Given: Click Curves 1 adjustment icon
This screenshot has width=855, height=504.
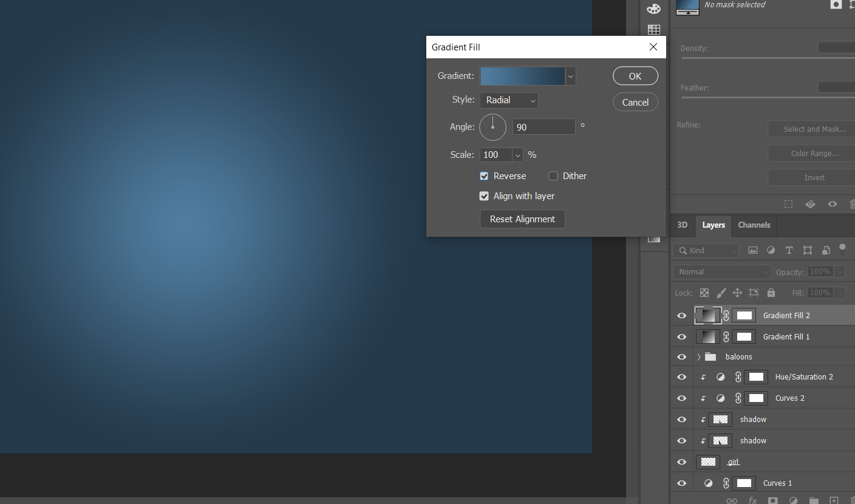Looking at the screenshot, I should tap(708, 483).
